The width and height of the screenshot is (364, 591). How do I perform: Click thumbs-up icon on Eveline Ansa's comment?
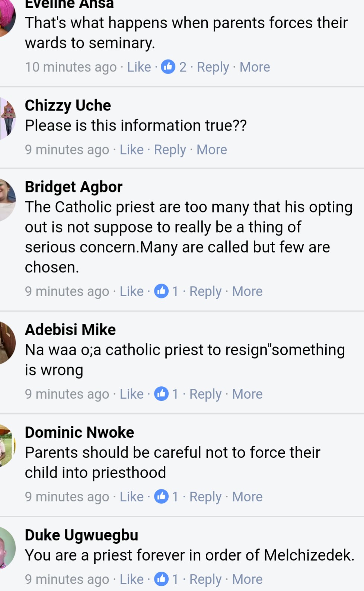(168, 67)
